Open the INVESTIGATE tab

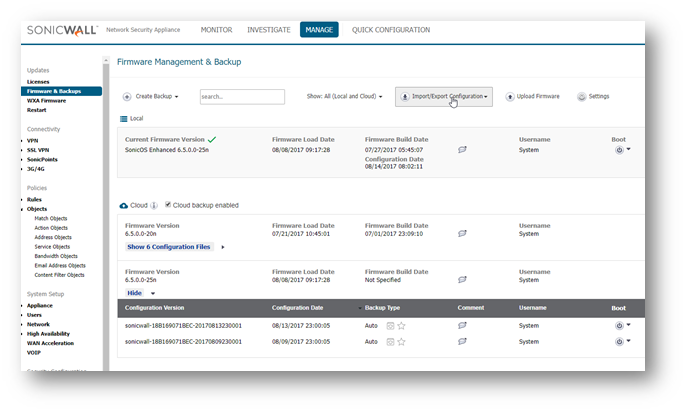[269, 30]
